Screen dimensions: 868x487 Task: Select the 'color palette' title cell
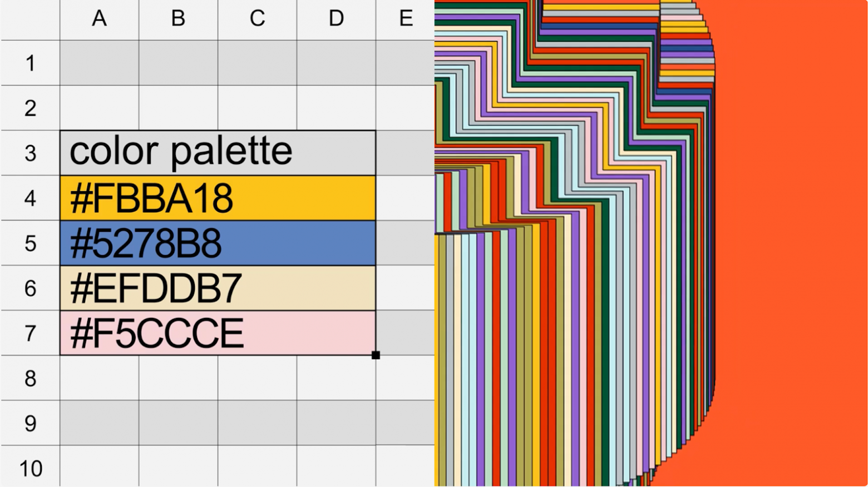pos(218,153)
